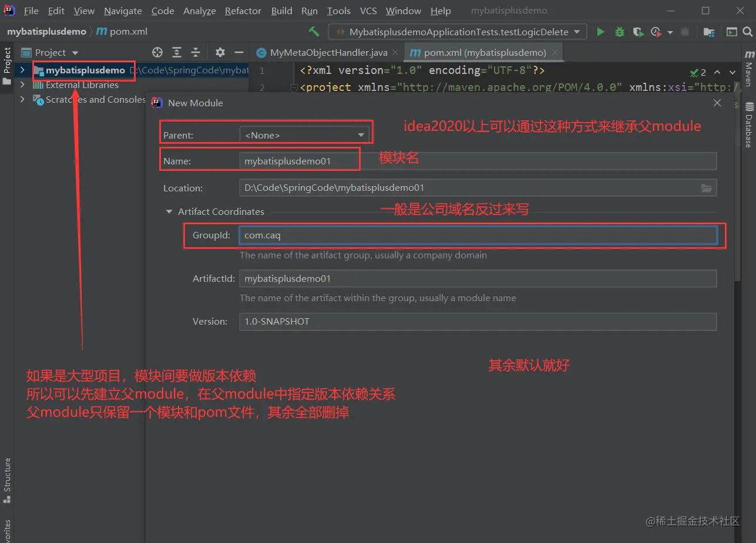This screenshot has width=756, height=543.
Task: Click the Collapse All icon in the Project panel
Action: tap(196, 52)
